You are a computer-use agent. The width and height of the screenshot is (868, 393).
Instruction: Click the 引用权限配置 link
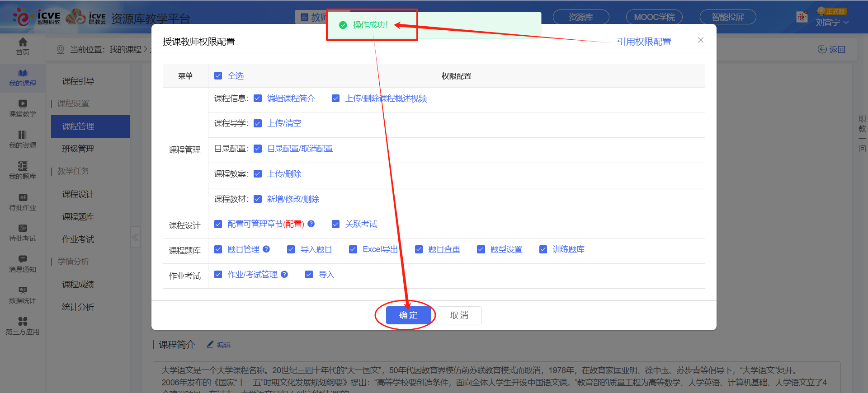tap(644, 42)
